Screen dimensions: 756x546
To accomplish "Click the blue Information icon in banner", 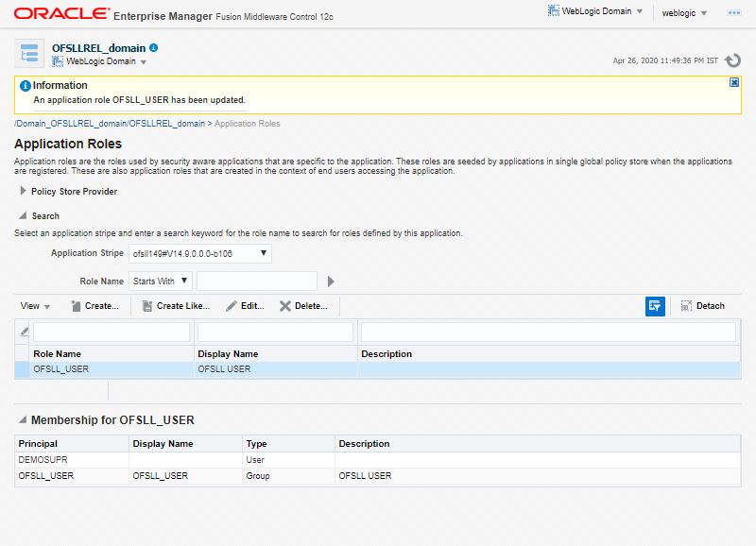I will (x=26, y=86).
